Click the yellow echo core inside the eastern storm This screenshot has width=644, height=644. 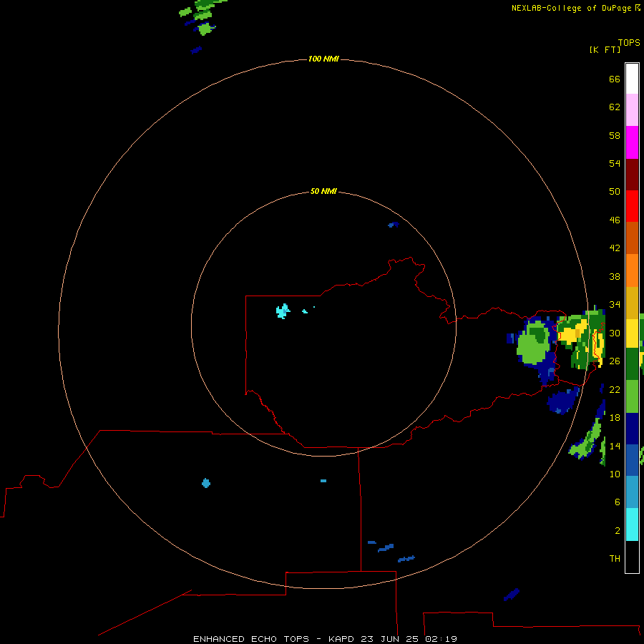pyautogui.click(x=568, y=336)
